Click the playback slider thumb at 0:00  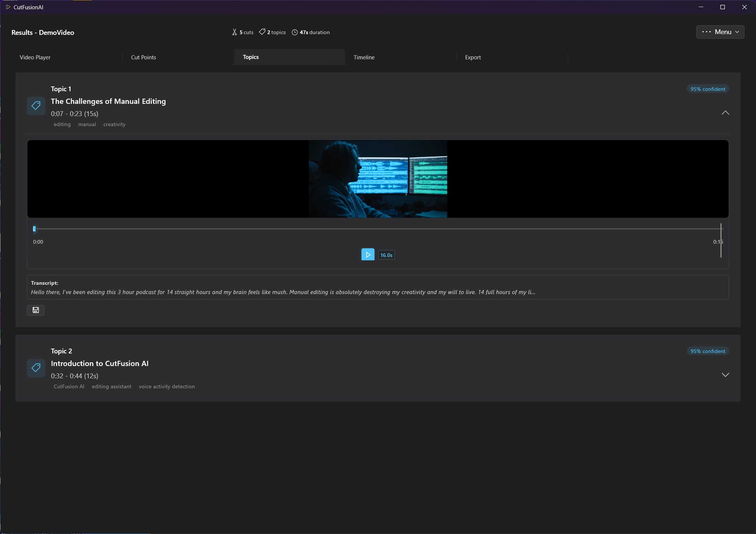pos(35,229)
